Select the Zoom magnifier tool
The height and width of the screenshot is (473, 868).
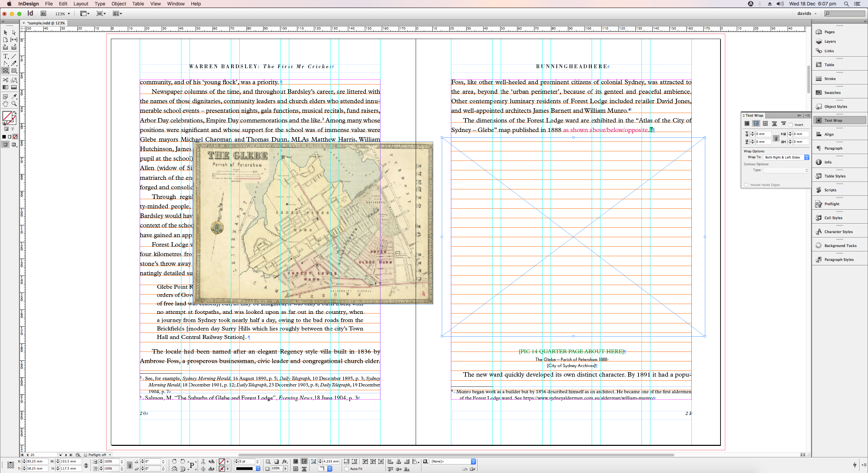[14, 104]
